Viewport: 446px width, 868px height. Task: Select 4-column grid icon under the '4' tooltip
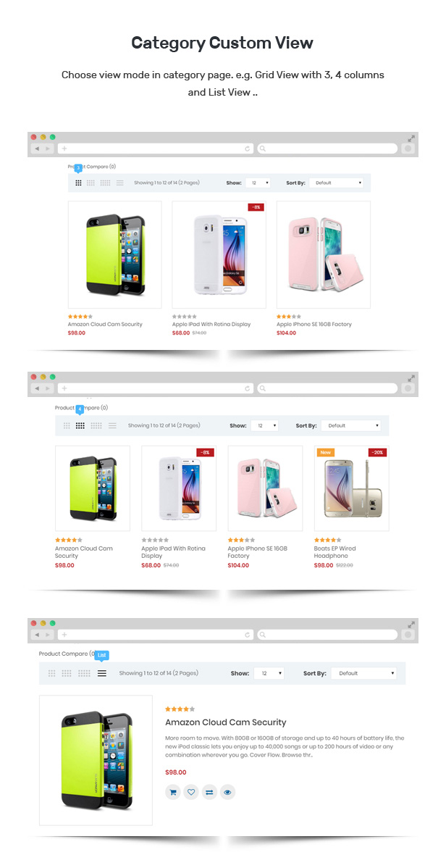80,426
